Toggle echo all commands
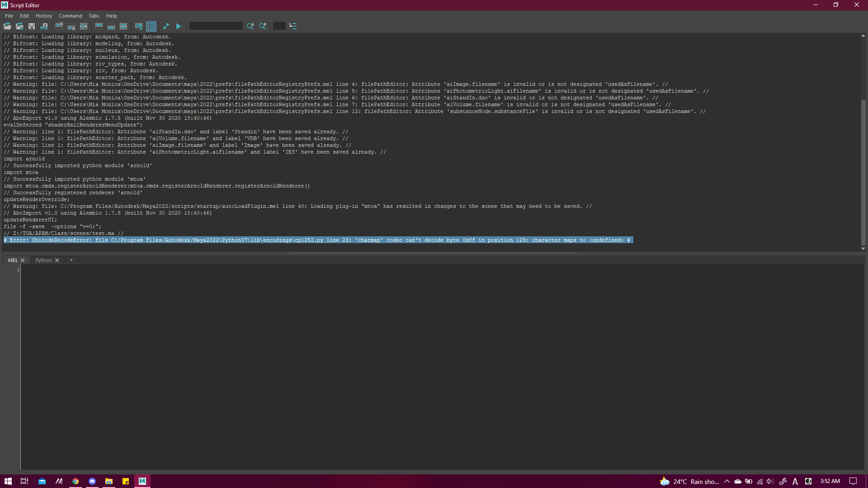868x488 pixels. [138, 26]
